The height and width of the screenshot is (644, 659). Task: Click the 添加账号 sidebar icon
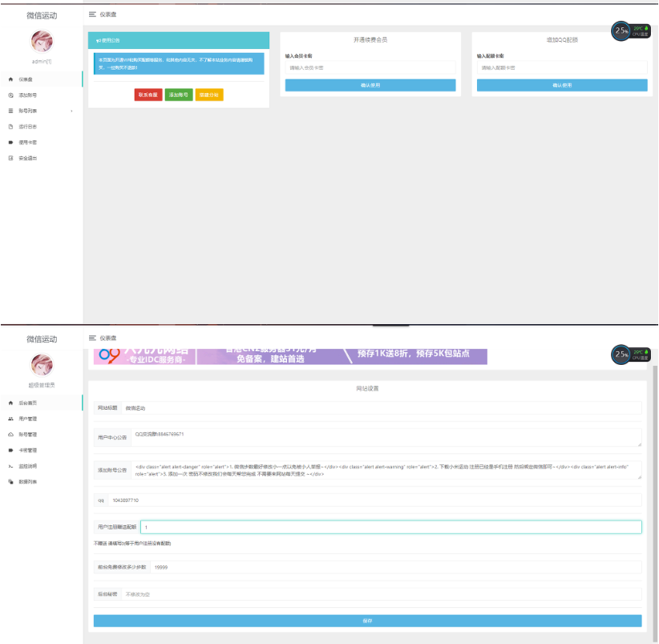click(10, 95)
